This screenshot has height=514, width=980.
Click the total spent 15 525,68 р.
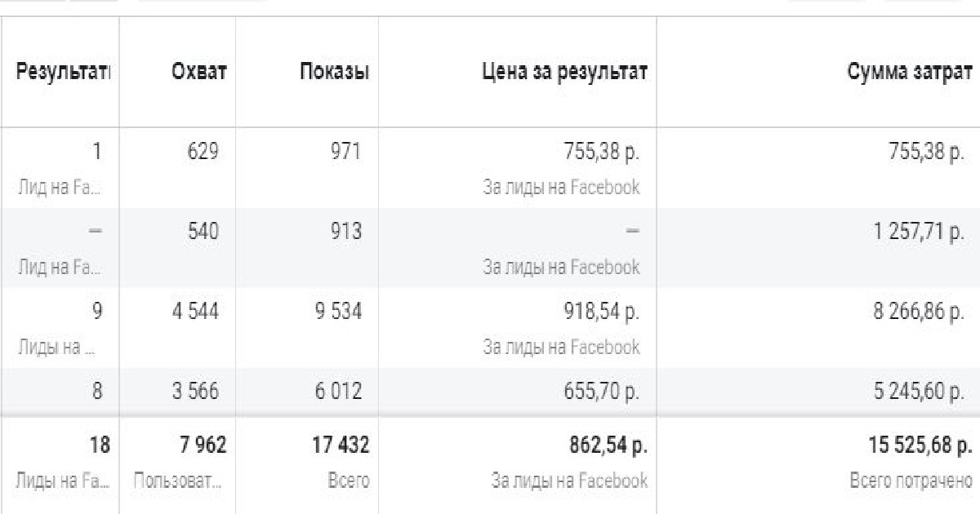tap(920, 445)
